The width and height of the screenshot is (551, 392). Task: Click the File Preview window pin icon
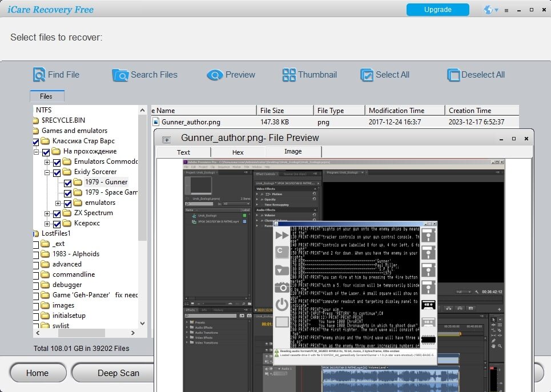(167, 139)
